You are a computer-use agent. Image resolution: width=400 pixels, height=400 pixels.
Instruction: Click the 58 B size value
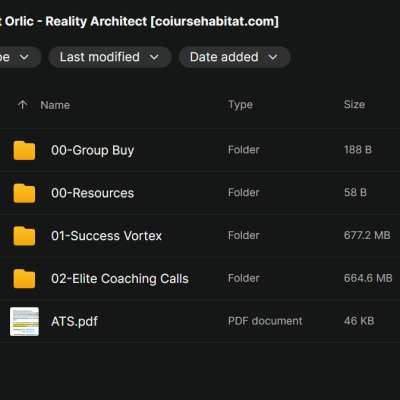355,192
